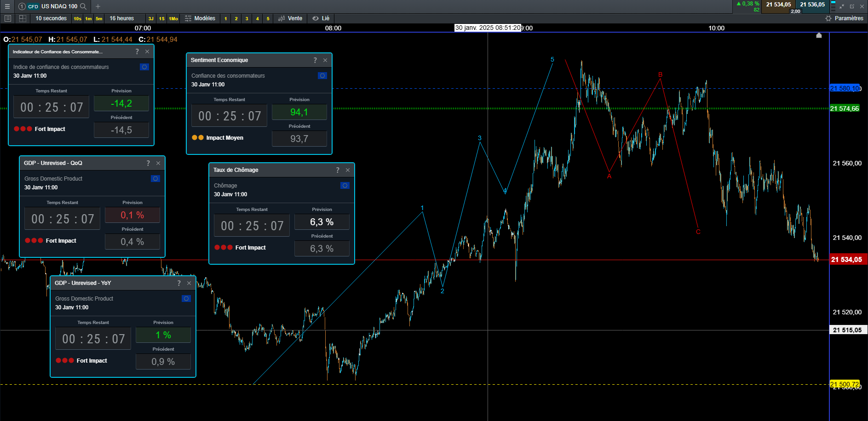Open Paramètres gear settings
The height and width of the screenshot is (421, 868).
[x=844, y=18]
